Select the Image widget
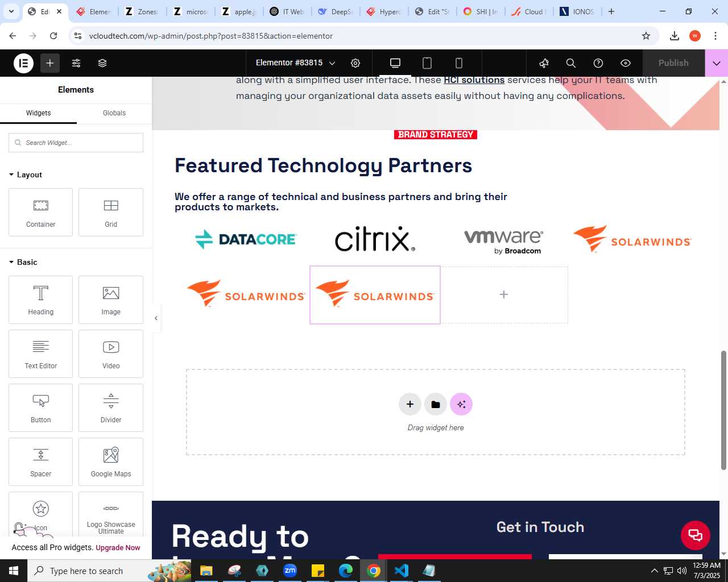 (x=111, y=300)
